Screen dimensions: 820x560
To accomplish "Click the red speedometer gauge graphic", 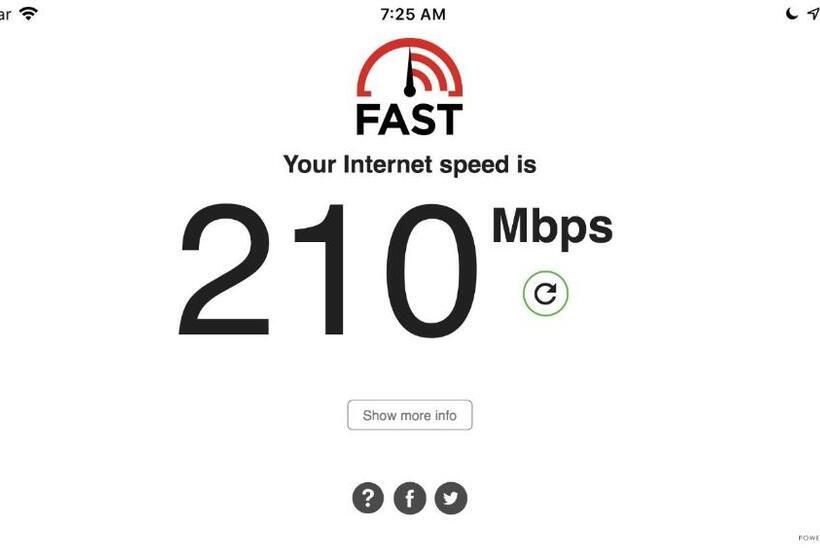I will coord(409,67).
